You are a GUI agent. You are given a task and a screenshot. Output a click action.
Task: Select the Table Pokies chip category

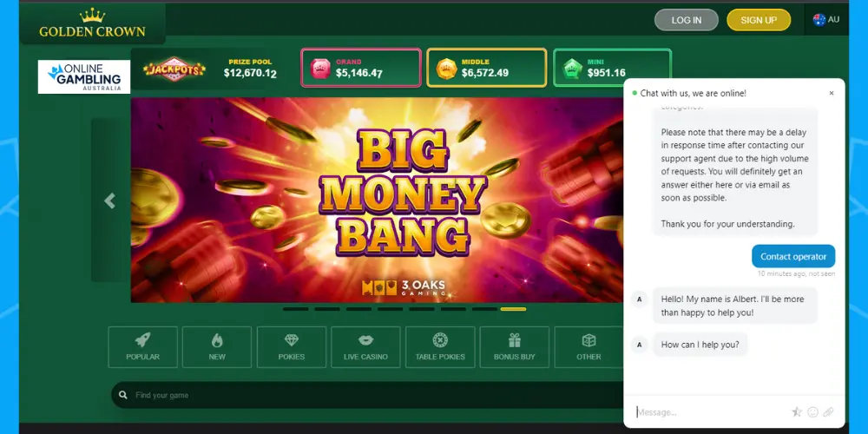440,347
